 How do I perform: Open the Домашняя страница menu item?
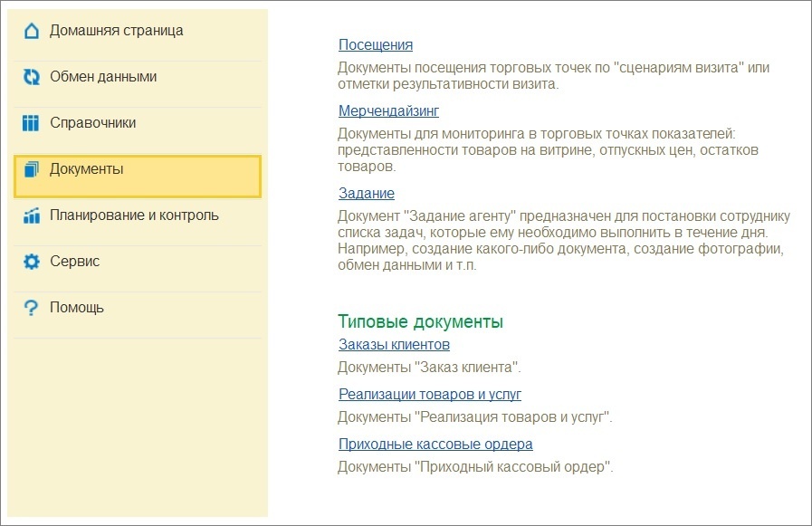pos(116,31)
